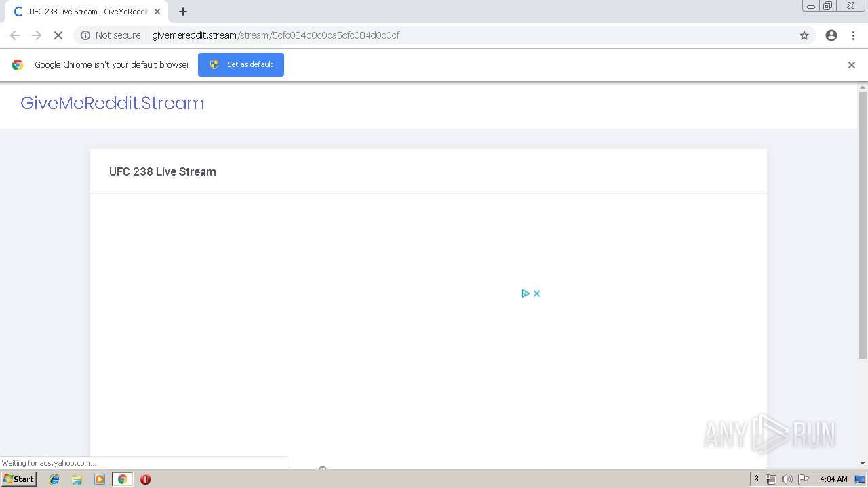868x488 pixels.
Task: Go forward to next page
Action: tap(37, 35)
